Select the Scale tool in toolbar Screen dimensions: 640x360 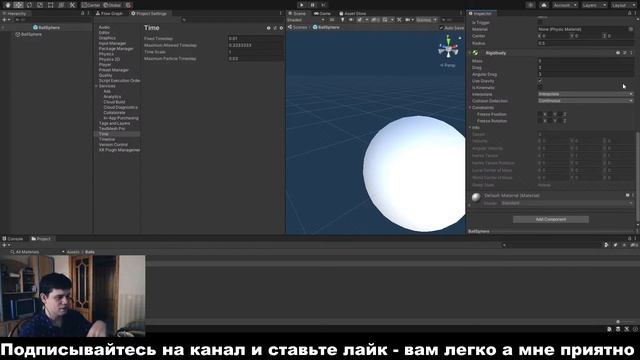click(x=40, y=5)
